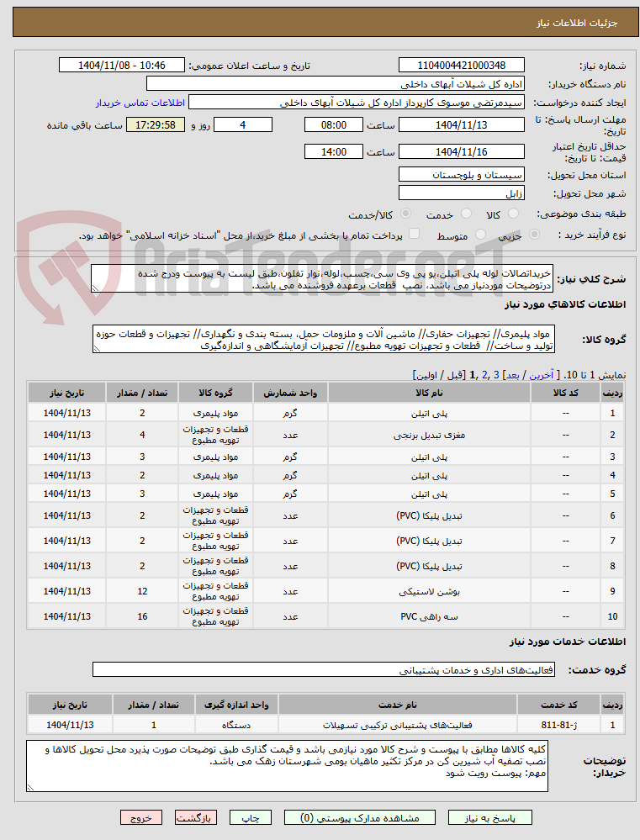Image resolution: width=640 pixels, height=840 pixels.
Task: Click the گروه کالا column header
Action: pos(215,393)
